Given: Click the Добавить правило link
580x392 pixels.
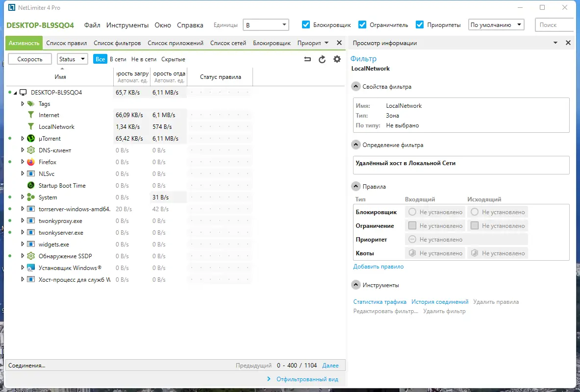Looking at the screenshot, I should point(378,267).
